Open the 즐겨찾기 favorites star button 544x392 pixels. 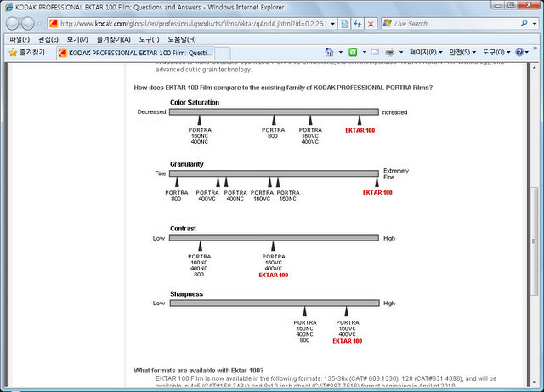click(x=27, y=53)
